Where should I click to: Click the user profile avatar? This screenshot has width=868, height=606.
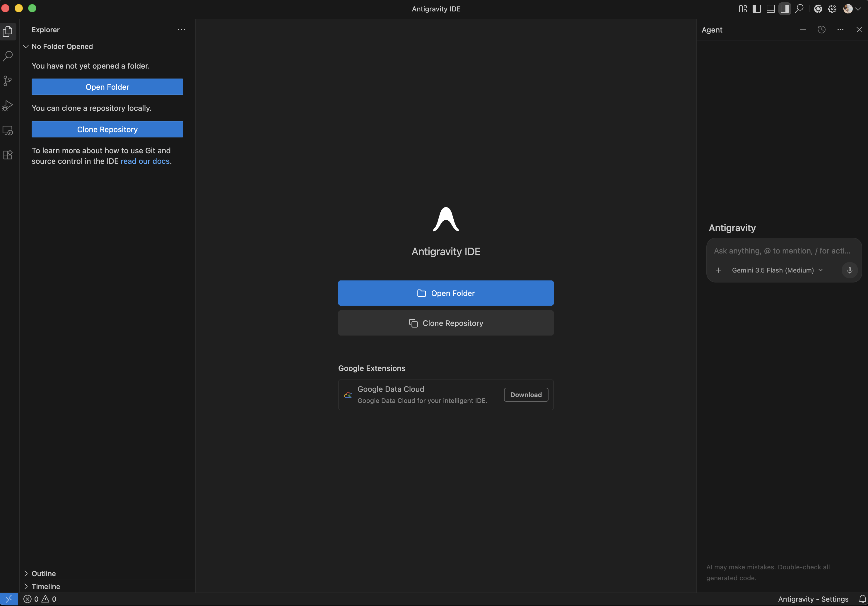848,9
